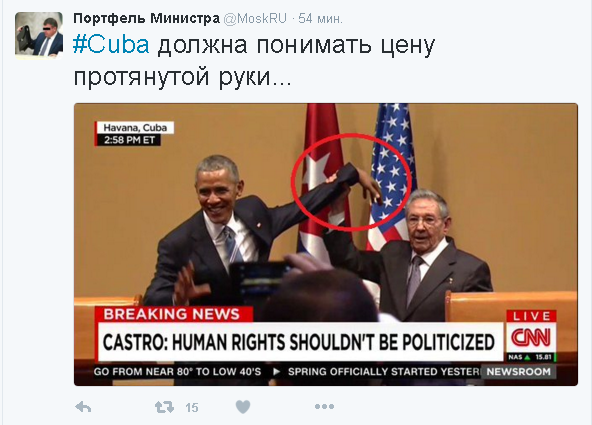The width and height of the screenshot is (592, 425).
Task: Open the Портфель Министра profile name
Action: click(146, 18)
